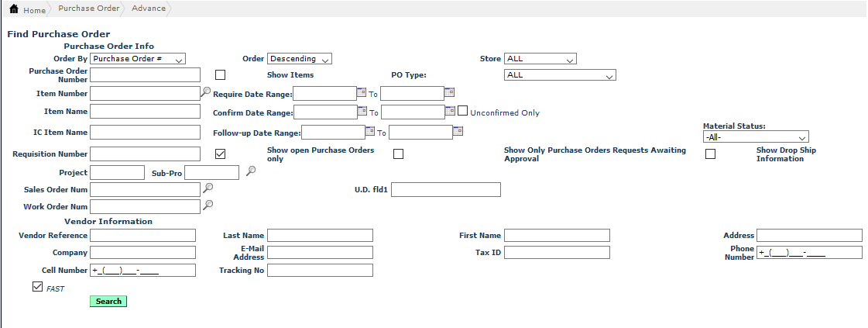868x328 pixels.
Task: Expand the Order By dropdown
Action: (x=138, y=59)
